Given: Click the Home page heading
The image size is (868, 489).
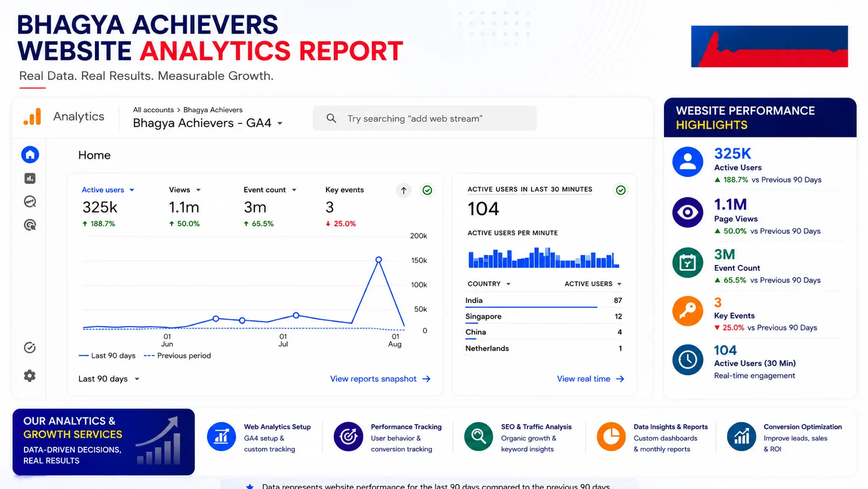Looking at the screenshot, I should (94, 155).
